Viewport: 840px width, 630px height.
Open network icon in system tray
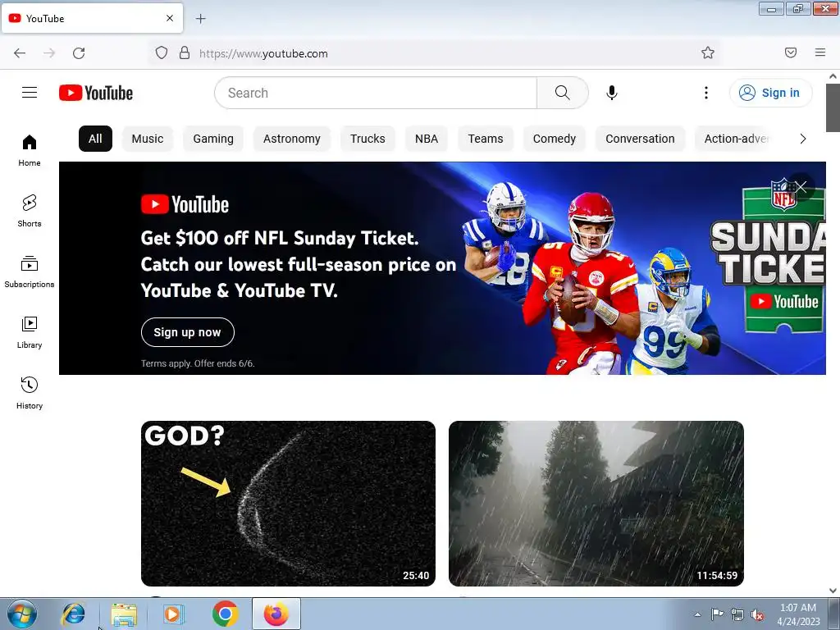(737, 614)
